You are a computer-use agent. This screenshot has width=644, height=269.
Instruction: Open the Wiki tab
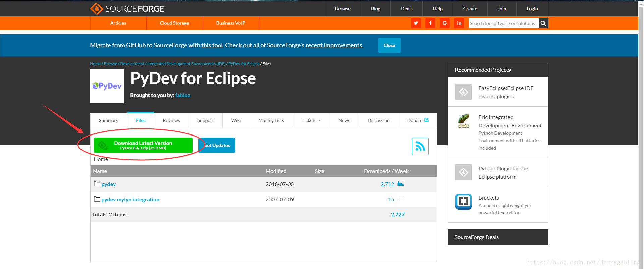236,120
